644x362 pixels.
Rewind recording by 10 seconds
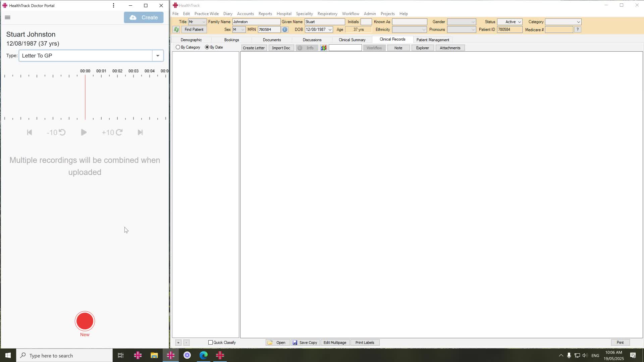[56, 132]
